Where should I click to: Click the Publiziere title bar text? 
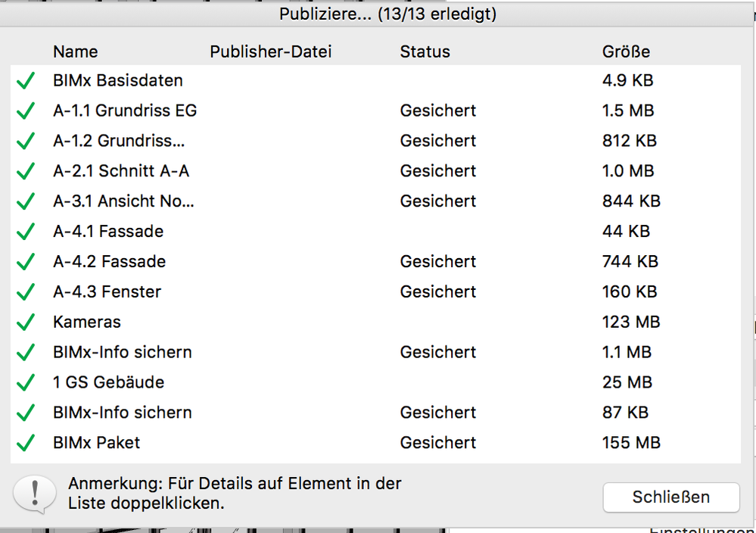387,13
